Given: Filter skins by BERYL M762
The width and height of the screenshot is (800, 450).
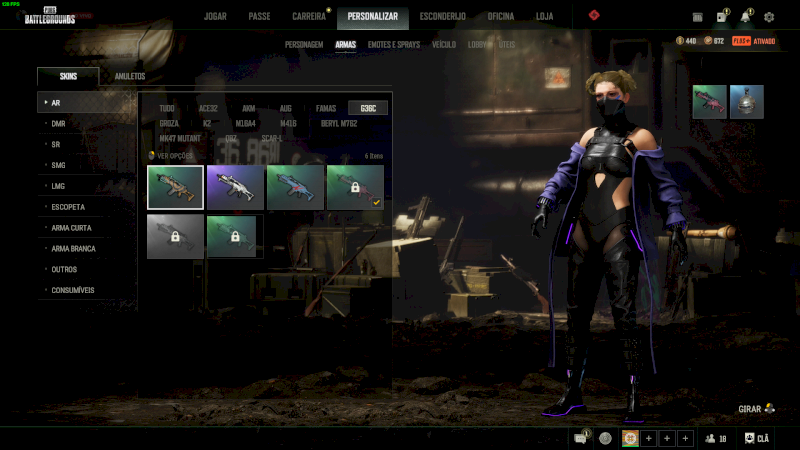Looking at the screenshot, I should point(339,123).
